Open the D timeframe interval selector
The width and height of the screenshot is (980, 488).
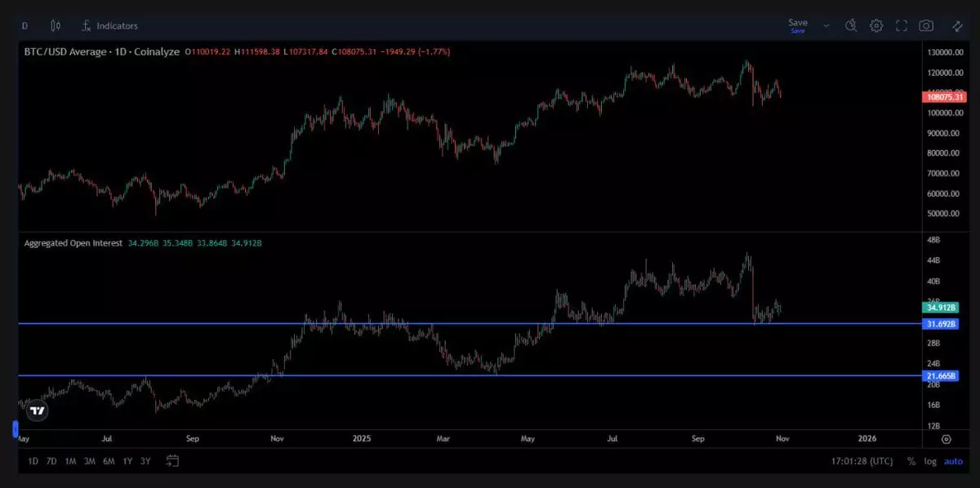point(24,26)
